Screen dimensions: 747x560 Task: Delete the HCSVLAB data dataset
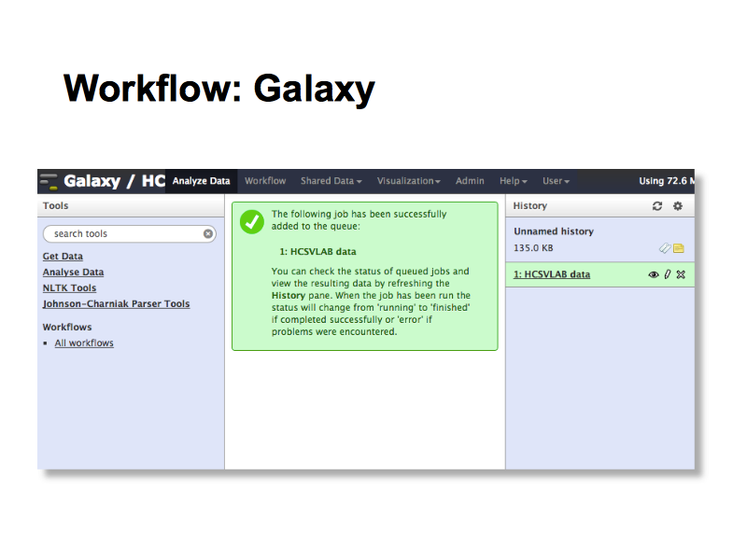[681, 274]
